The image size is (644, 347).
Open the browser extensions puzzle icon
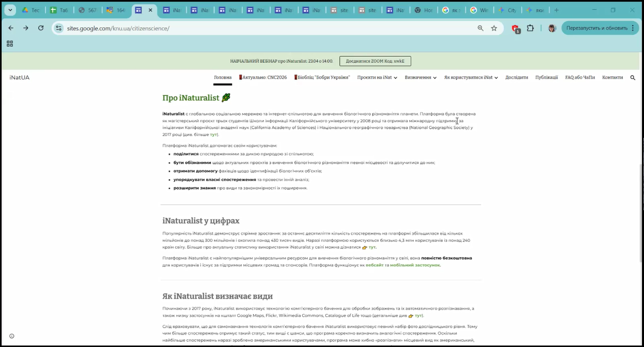(x=530, y=28)
